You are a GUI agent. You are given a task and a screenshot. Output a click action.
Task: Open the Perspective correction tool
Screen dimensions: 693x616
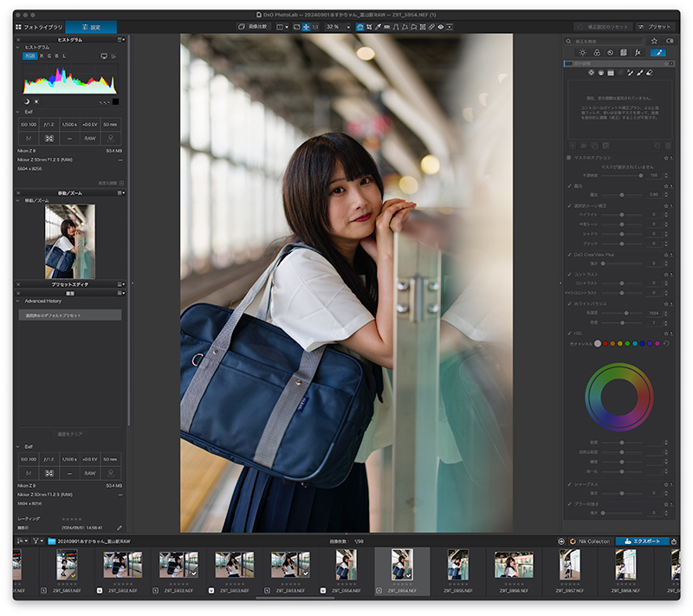point(396,27)
